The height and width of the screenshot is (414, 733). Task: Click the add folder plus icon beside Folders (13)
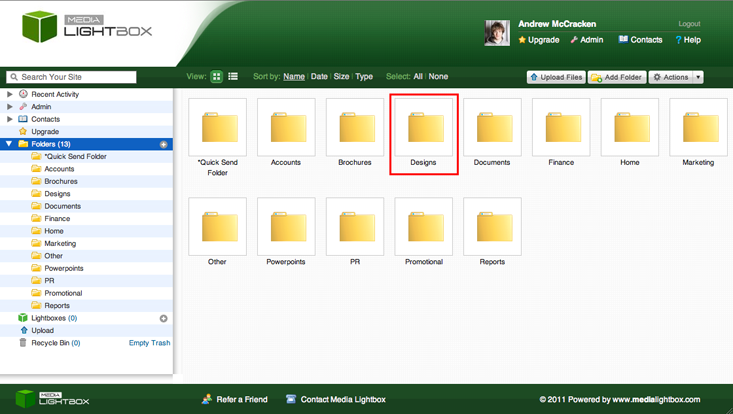pyautogui.click(x=164, y=144)
